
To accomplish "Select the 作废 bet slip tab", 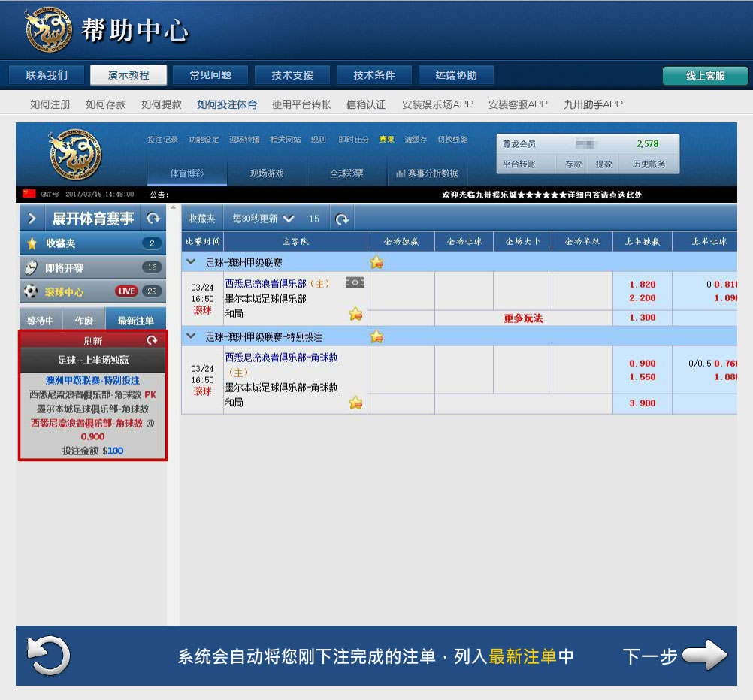I will coord(83,321).
